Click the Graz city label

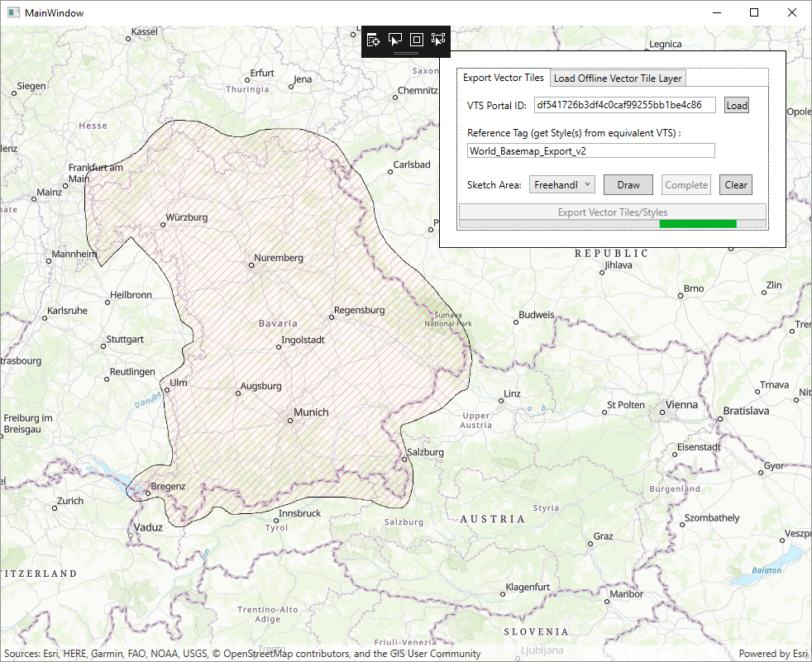[x=604, y=536]
